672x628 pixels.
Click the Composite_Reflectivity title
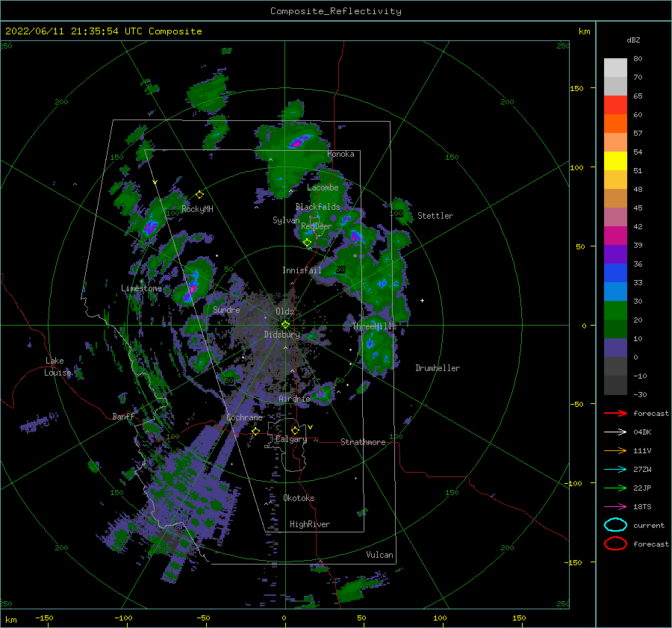point(336,11)
